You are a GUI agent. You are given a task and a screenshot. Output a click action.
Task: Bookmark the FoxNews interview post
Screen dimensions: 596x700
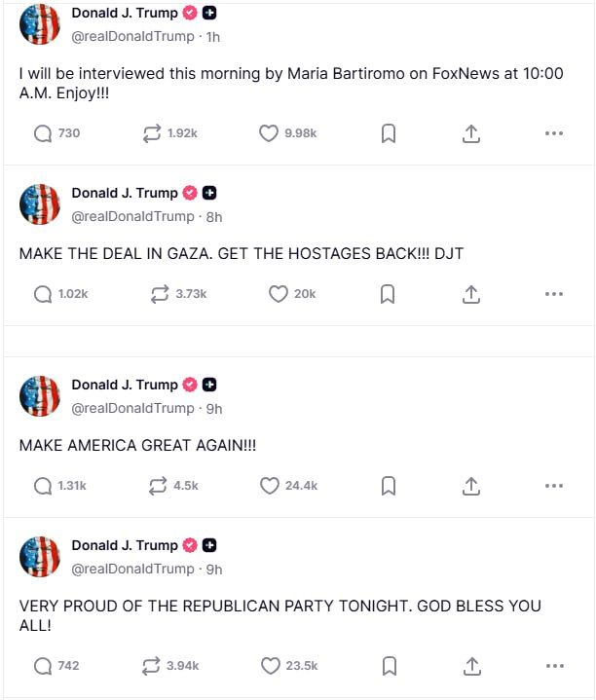(388, 134)
